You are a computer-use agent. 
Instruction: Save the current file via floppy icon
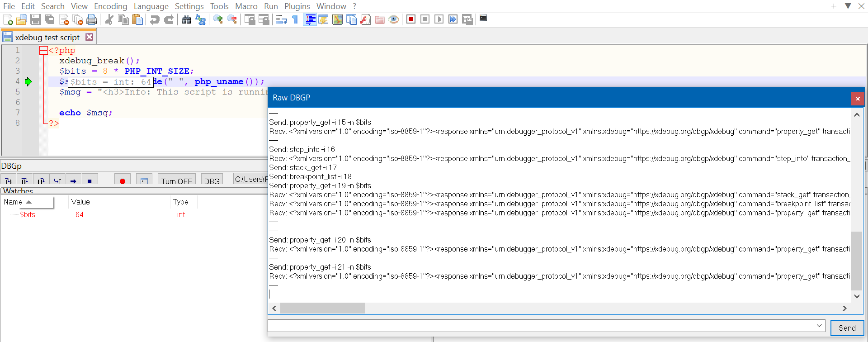click(36, 19)
